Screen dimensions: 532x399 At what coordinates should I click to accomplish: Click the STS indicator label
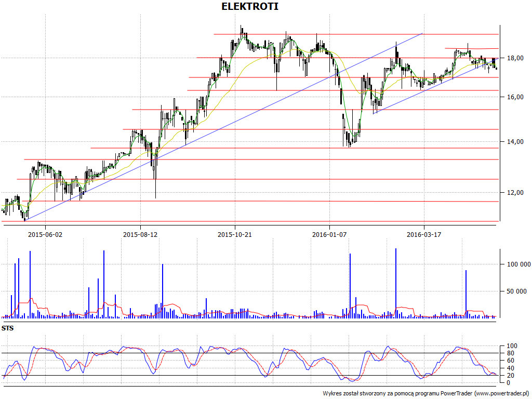[x=7, y=328]
